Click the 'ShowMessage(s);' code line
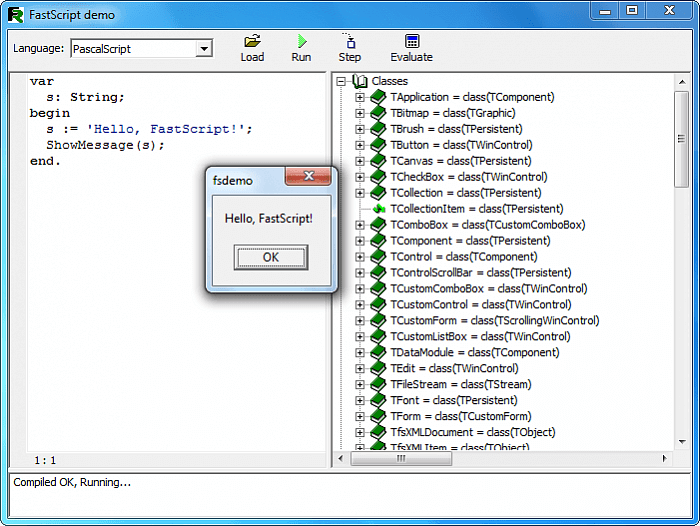 105,145
